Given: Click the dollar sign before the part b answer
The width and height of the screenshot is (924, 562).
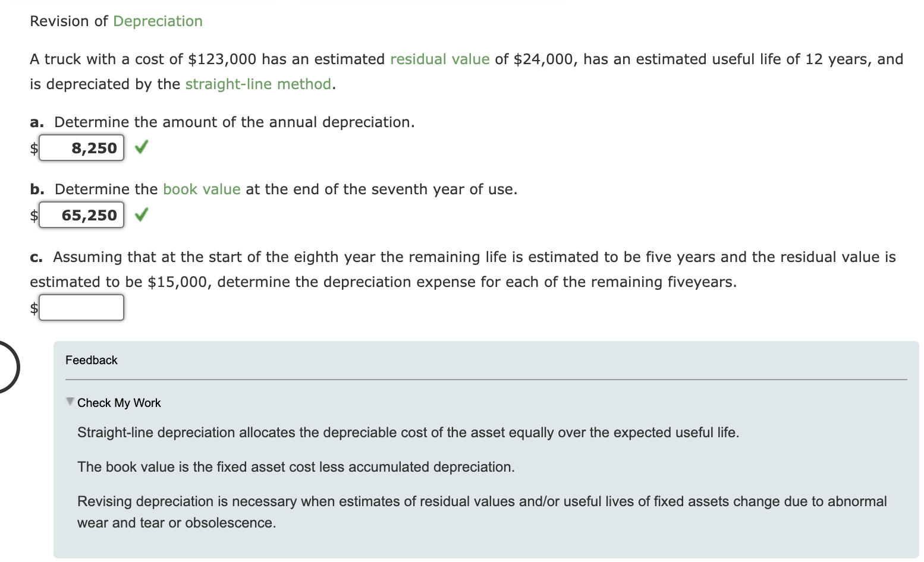Looking at the screenshot, I should [33, 215].
